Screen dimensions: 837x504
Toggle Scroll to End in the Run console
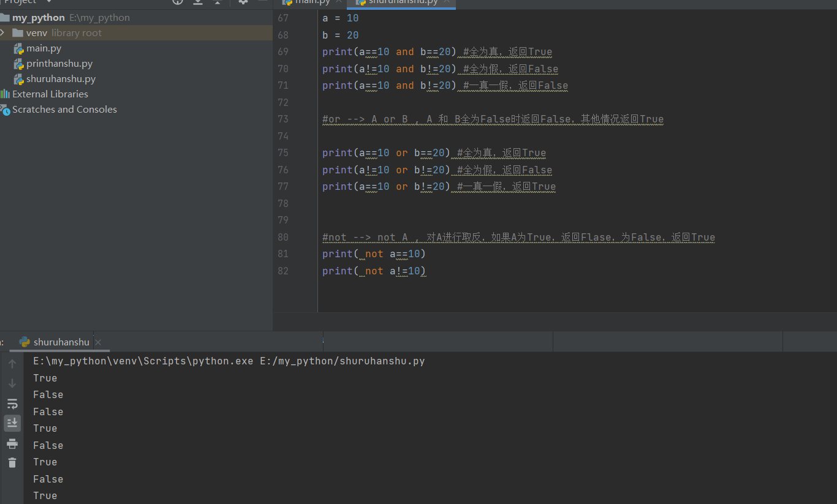[12, 423]
